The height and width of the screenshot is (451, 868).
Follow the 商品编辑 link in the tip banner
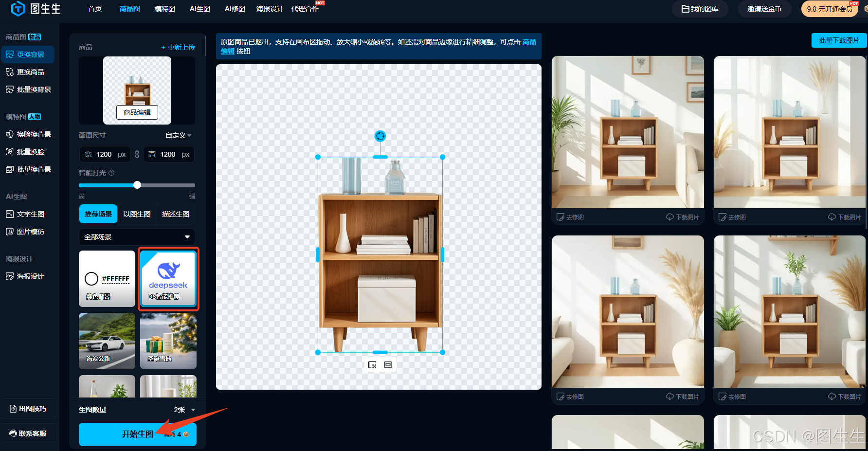(529, 42)
